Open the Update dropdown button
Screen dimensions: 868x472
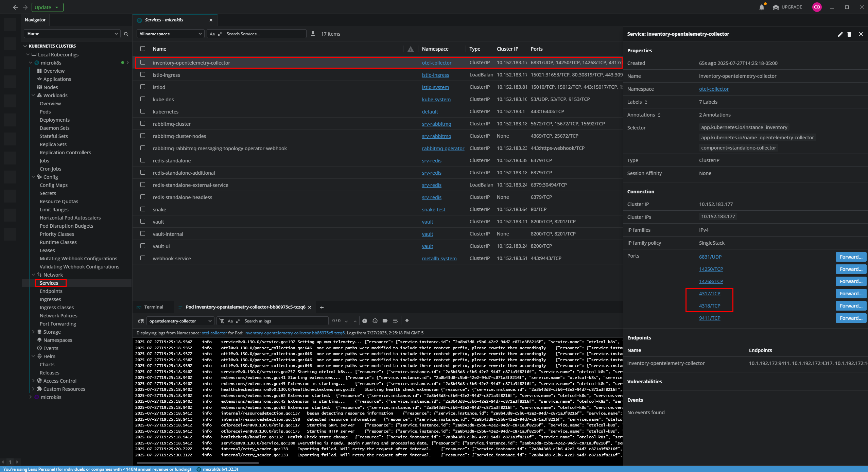click(x=47, y=7)
